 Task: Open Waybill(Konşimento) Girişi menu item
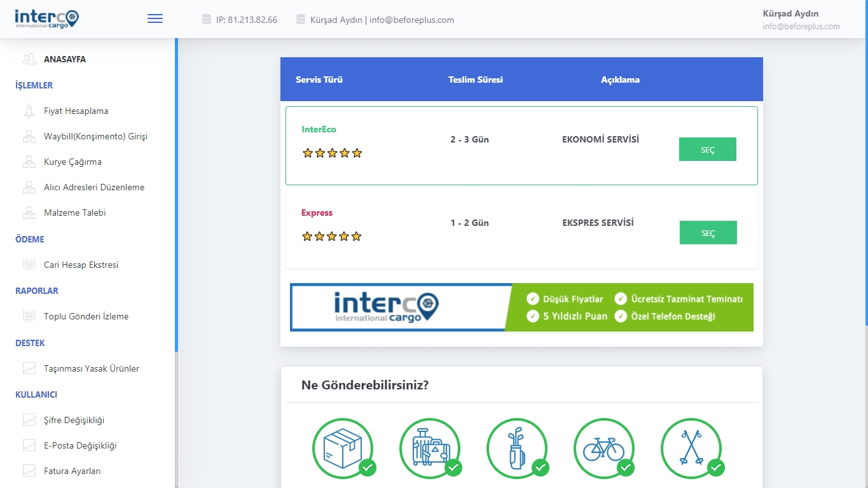point(95,136)
